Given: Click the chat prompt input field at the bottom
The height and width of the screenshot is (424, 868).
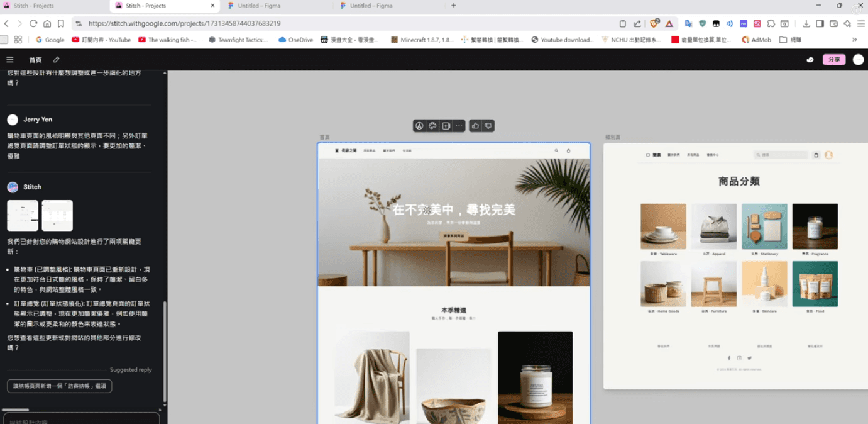Looking at the screenshot, I should pyautogui.click(x=80, y=419).
